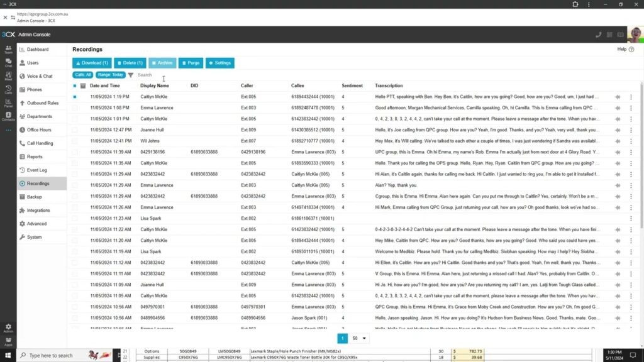Go to Call Handling in the sidebar
This screenshot has height=362, width=644.
40,143
